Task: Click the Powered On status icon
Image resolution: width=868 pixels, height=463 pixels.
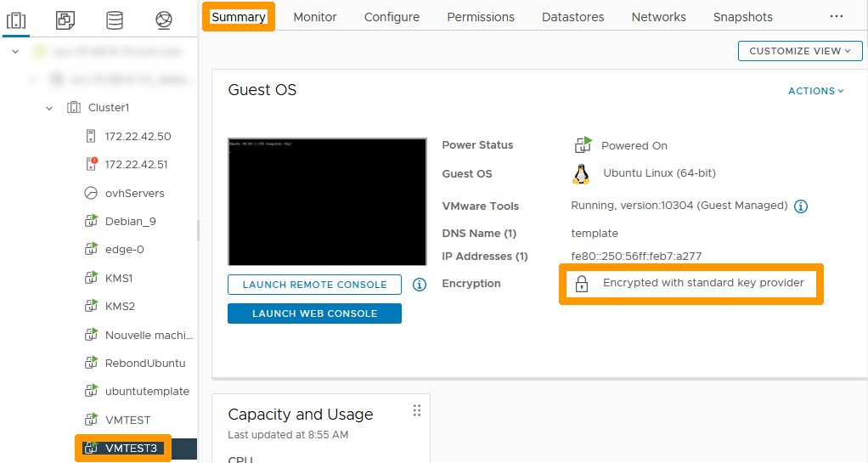Action: [583, 145]
